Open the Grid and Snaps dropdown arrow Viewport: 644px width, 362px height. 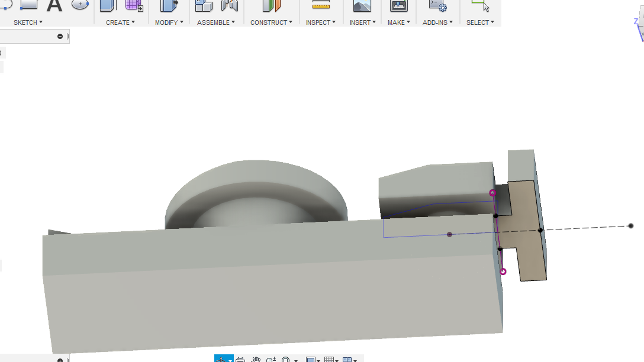337,360
